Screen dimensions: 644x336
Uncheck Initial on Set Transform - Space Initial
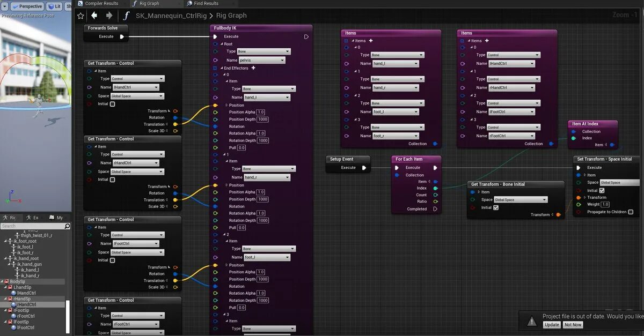602,190
